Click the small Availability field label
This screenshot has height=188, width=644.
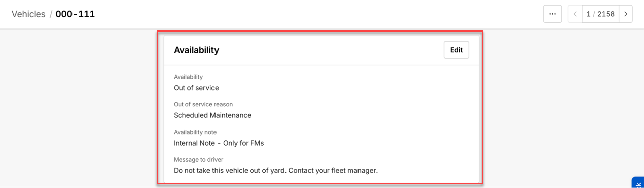[188, 77]
